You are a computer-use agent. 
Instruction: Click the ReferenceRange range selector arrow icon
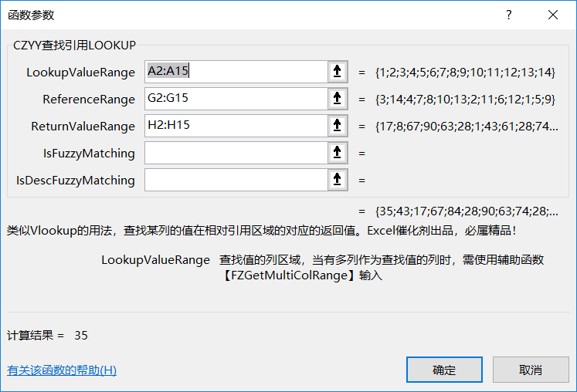[338, 99]
